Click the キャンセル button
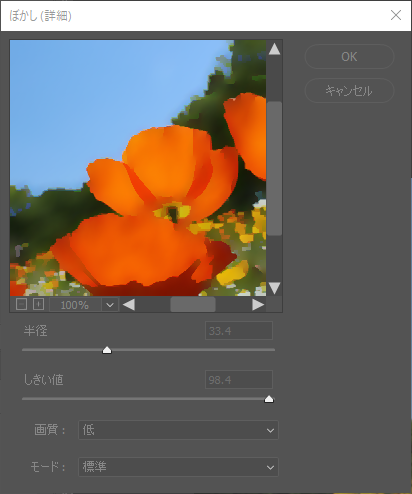The image size is (412, 494). point(349,91)
